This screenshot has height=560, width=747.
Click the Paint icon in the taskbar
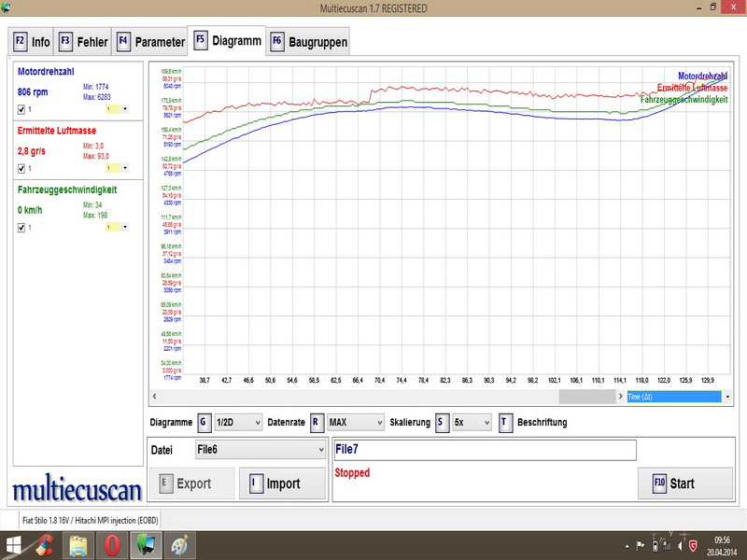click(178, 545)
